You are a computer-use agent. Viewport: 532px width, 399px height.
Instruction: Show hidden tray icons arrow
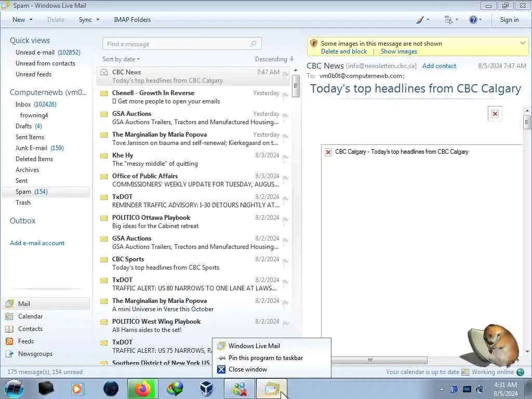(442, 389)
